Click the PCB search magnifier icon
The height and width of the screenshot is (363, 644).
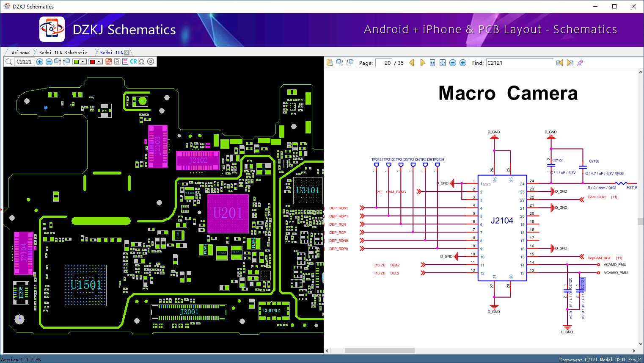pyautogui.click(x=8, y=62)
